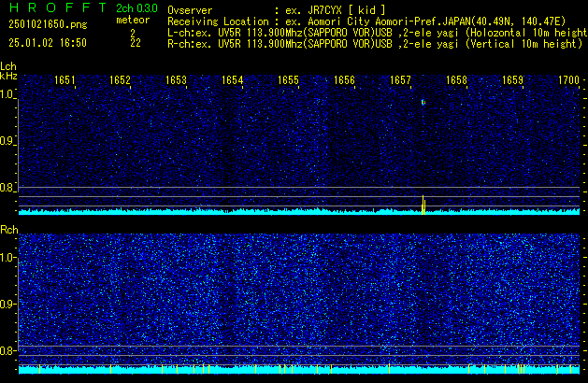Click the HROFFT title text
The height and width of the screenshot is (383, 588).
point(58,7)
